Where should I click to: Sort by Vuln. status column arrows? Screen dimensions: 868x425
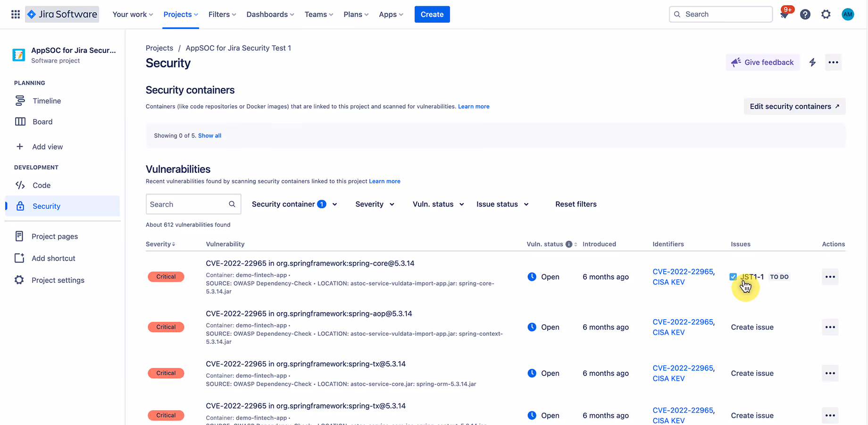click(x=576, y=244)
